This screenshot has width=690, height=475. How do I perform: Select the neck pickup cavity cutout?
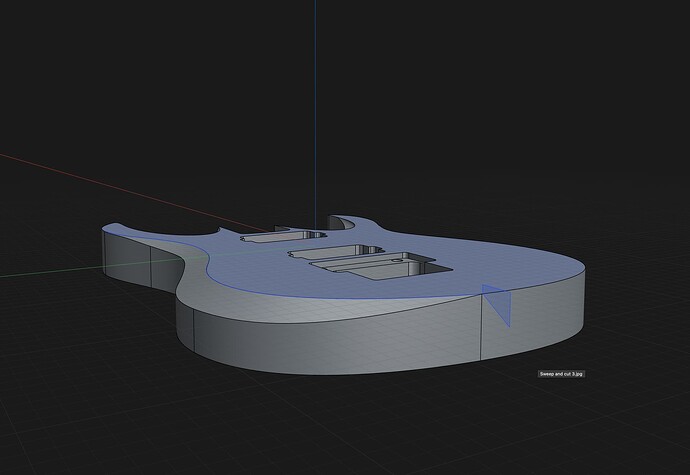pyautogui.click(x=283, y=236)
